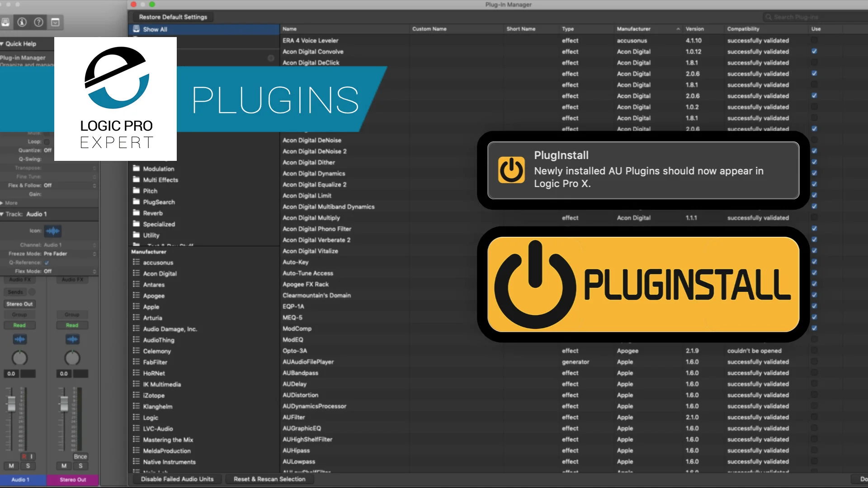Click the Help question mark icon
This screenshot has height=488, width=868.
[x=38, y=22]
